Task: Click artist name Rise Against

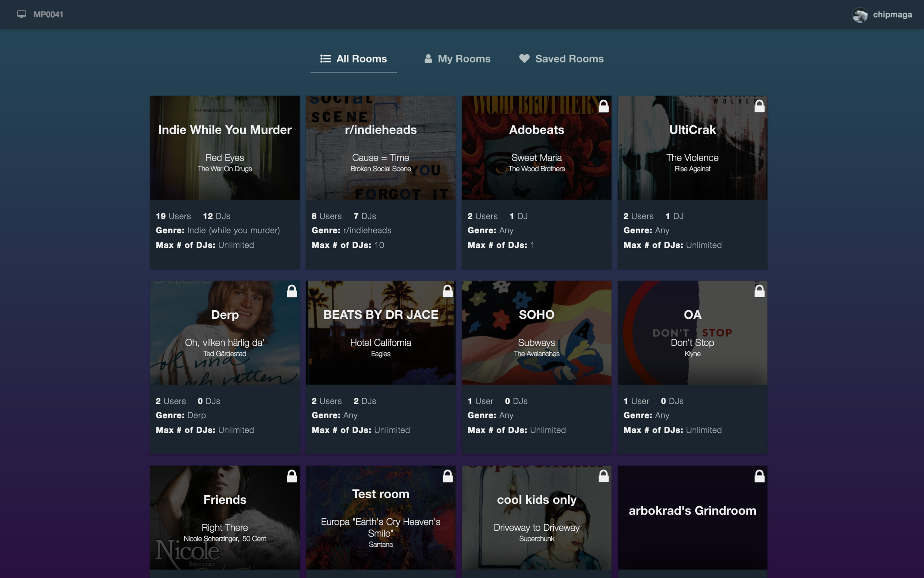Action: pyautogui.click(x=692, y=169)
